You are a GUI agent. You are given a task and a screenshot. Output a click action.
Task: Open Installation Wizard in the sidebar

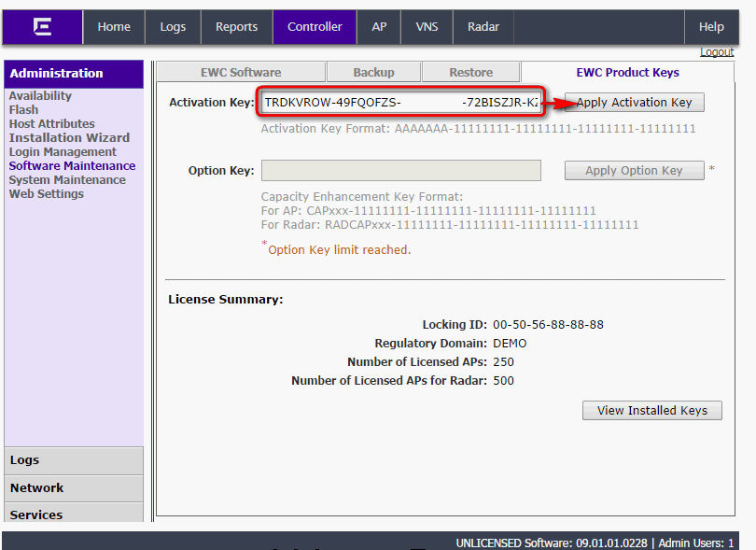coord(69,137)
